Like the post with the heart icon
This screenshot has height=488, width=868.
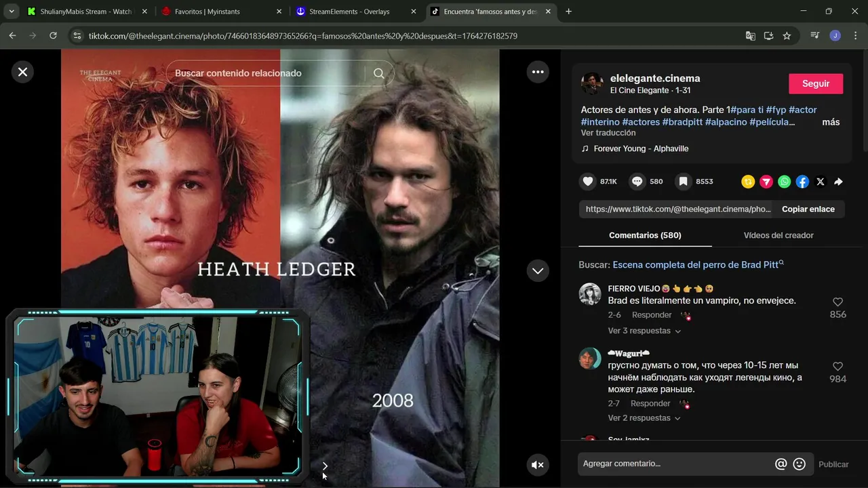pyautogui.click(x=588, y=182)
